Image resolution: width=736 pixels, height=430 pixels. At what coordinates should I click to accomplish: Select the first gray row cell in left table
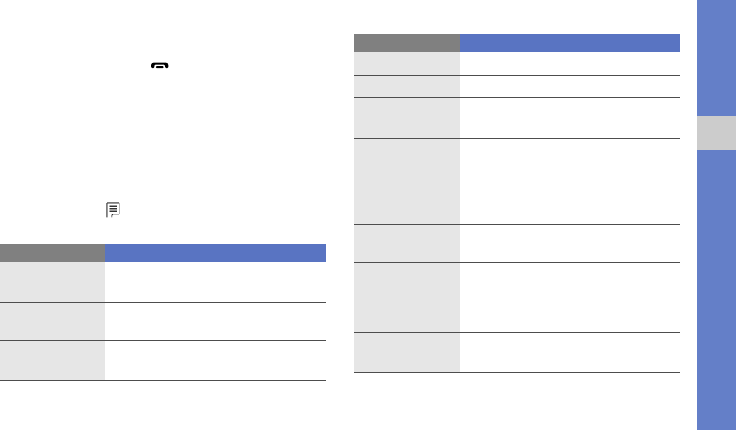click(53, 282)
